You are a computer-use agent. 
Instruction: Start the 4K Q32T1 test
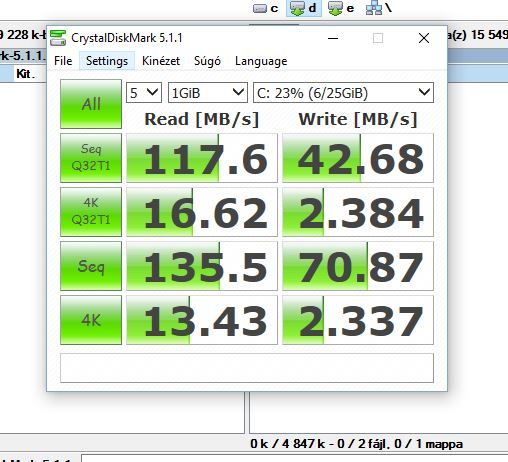coord(91,212)
